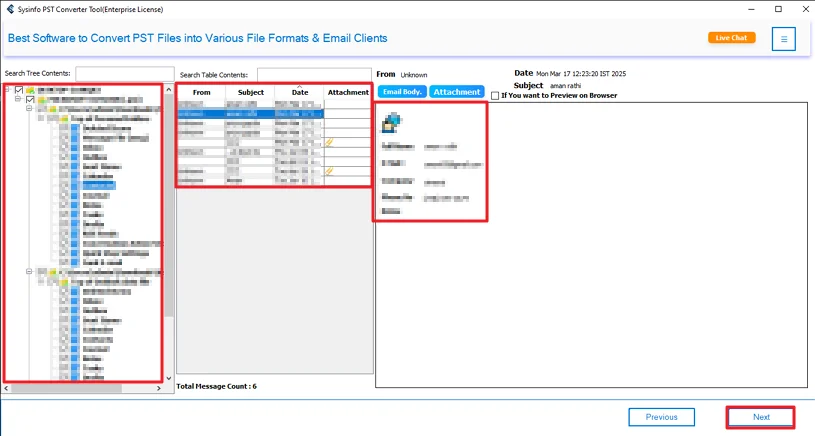Toggle the topmost root checkbox in tree

tap(19, 90)
